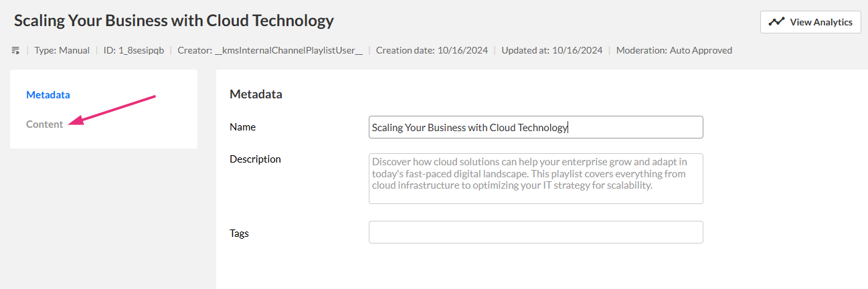Click the Type: Manual label

click(x=62, y=50)
